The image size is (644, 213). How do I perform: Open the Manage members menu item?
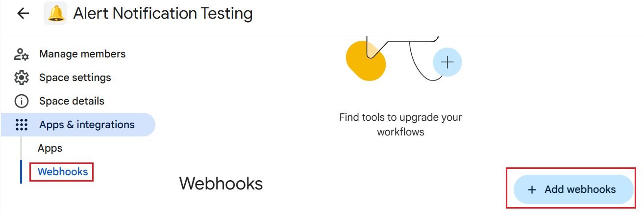(82, 54)
